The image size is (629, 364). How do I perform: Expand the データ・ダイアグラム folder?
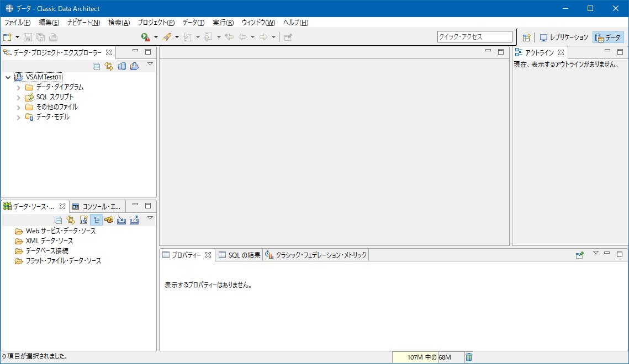click(x=18, y=87)
